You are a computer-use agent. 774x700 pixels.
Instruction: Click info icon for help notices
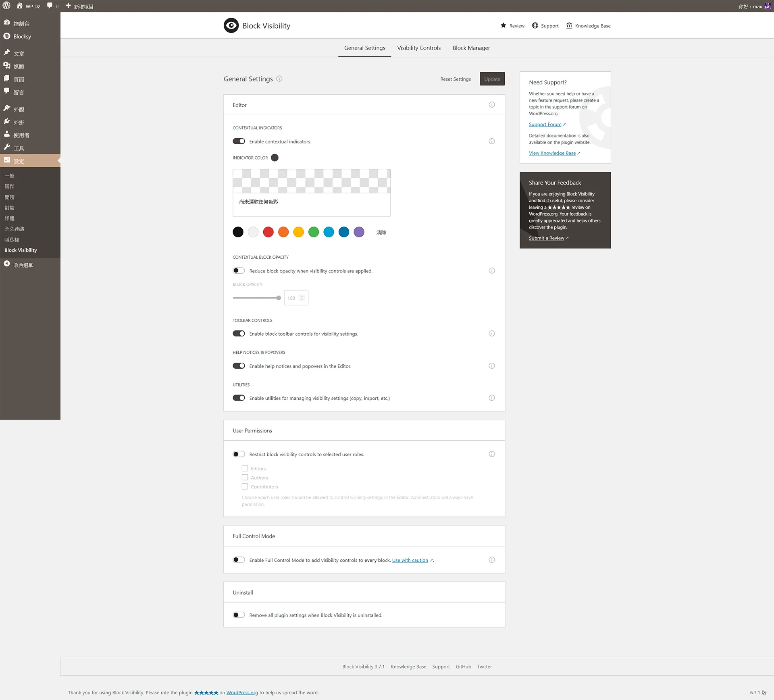click(x=492, y=366)
